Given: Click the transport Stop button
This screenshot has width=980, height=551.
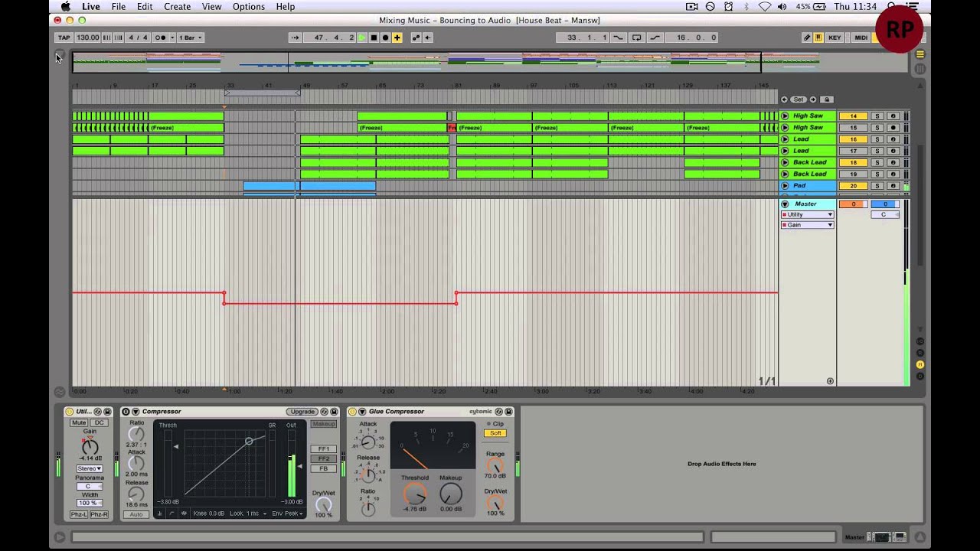Looking at the screenshot, I should tap(374, 37).
